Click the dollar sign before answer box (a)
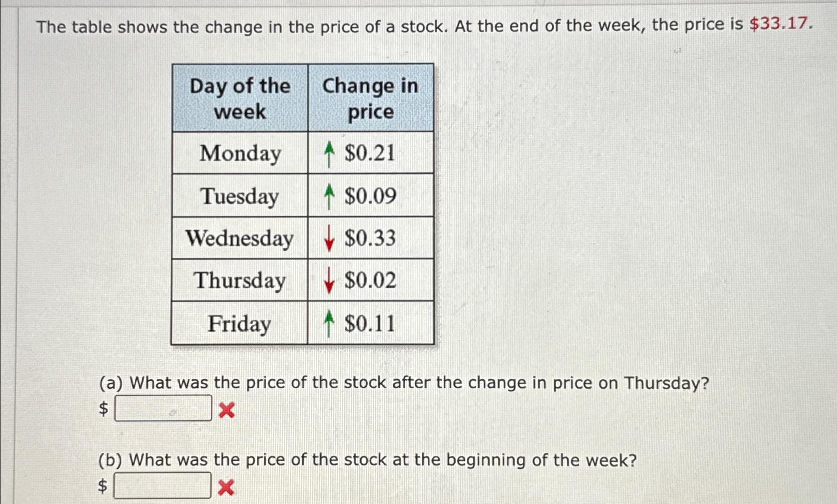 click(103, 410)
